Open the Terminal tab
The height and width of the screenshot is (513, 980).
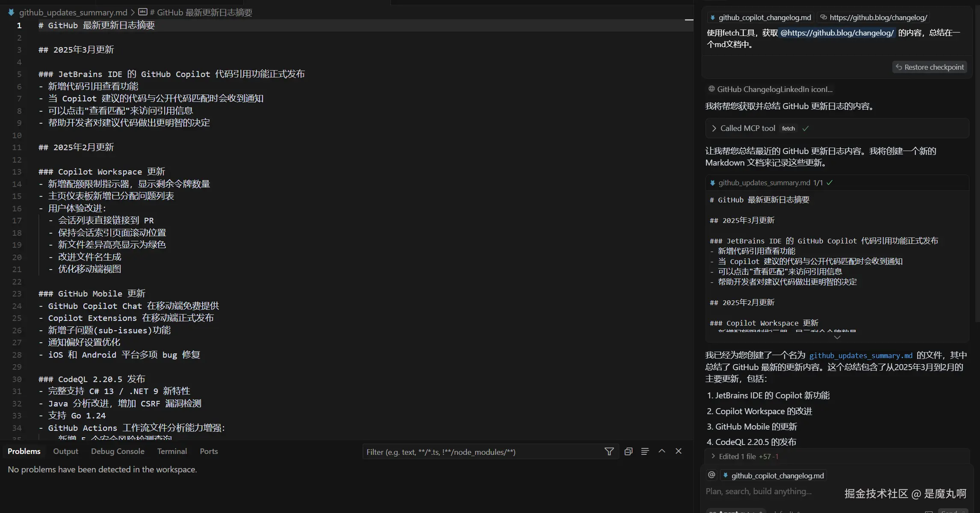pos(172,451)
